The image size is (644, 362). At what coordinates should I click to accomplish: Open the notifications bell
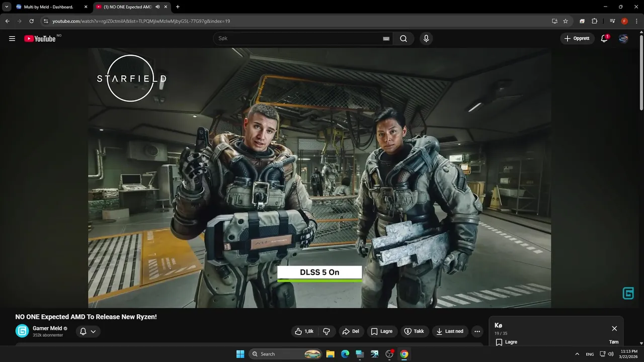tap(605, 38)
